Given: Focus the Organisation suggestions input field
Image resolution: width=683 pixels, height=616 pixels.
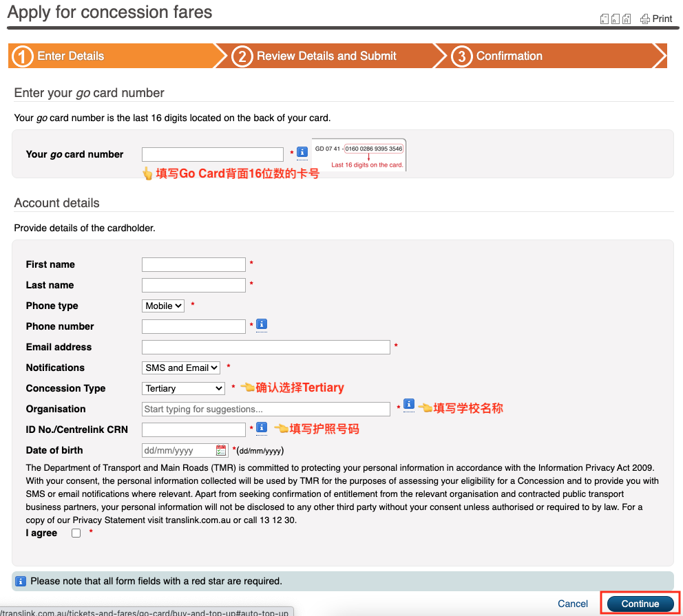Looking at the screenshot, I should (266, 409).
